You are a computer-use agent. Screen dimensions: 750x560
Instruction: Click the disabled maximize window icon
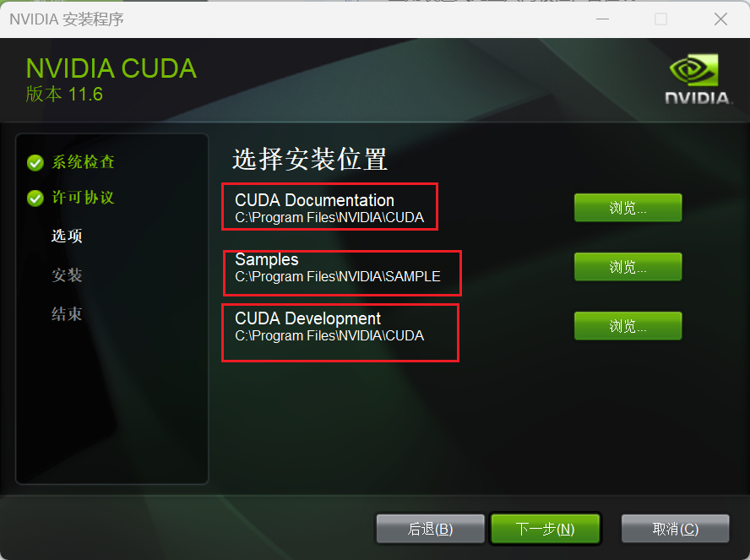[661, 19]
